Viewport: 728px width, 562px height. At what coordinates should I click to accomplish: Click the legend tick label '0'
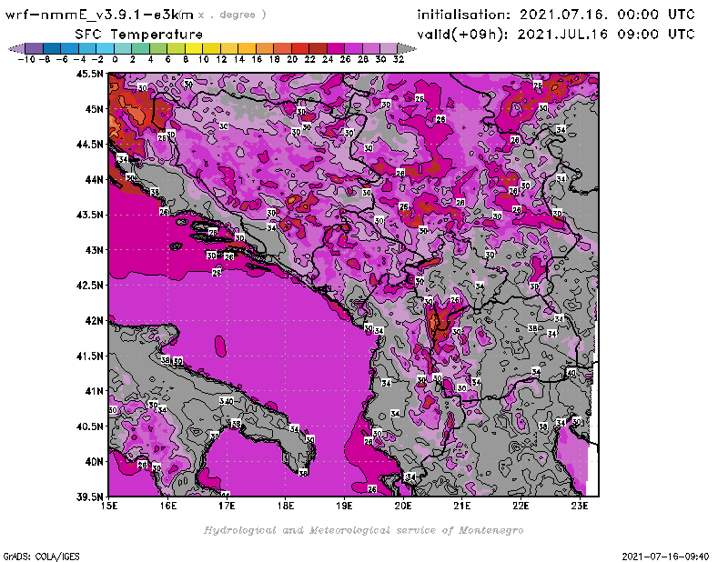click(115, 60)
